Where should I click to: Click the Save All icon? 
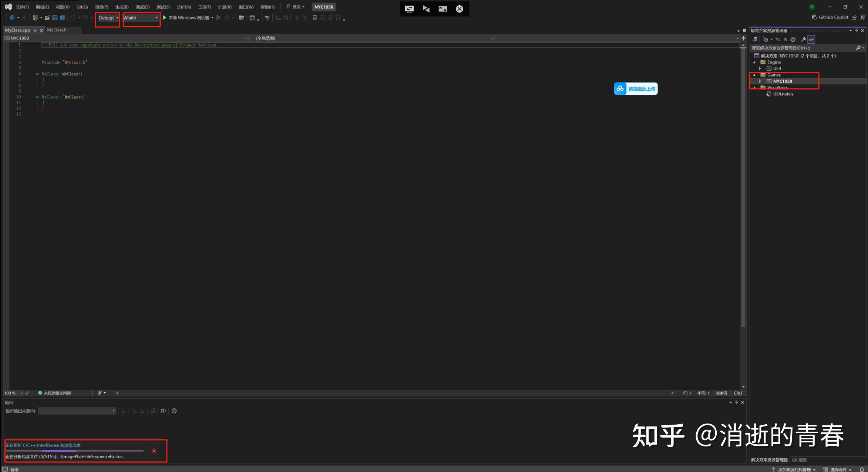point(62,17)
